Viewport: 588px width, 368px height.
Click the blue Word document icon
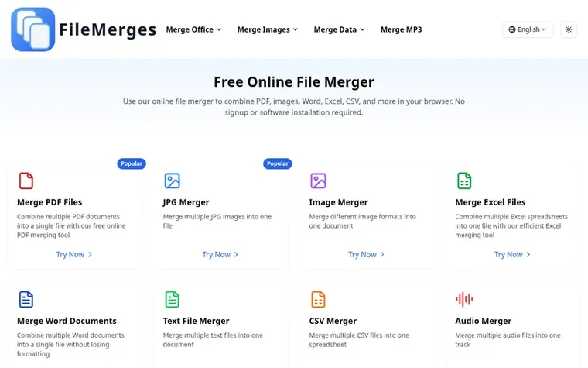26,299
